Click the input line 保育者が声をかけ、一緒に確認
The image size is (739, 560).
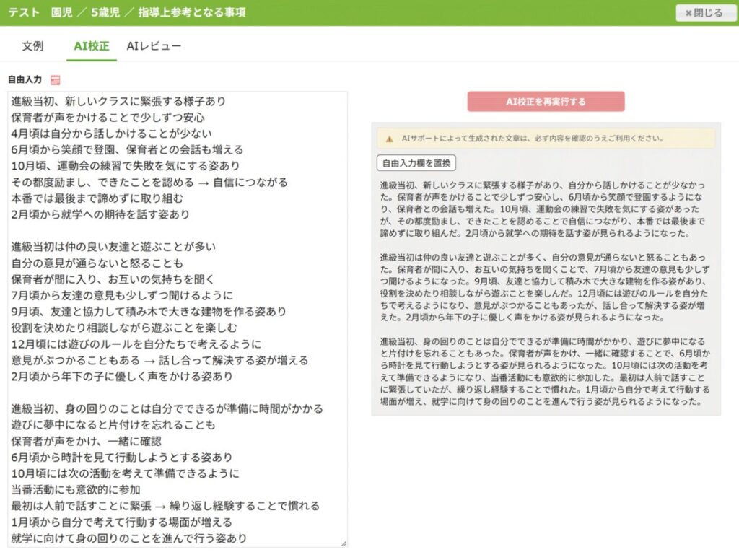87,441
